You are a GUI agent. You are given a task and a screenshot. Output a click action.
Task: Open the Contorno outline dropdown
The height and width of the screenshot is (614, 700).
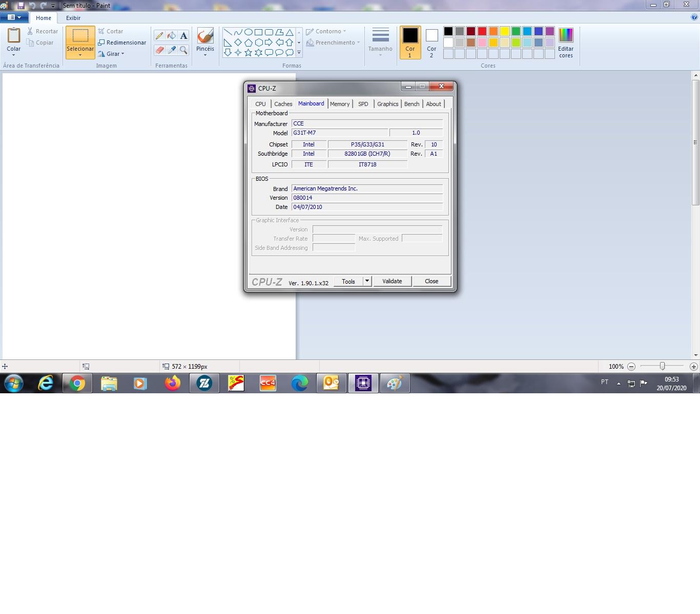coord(326,31)
